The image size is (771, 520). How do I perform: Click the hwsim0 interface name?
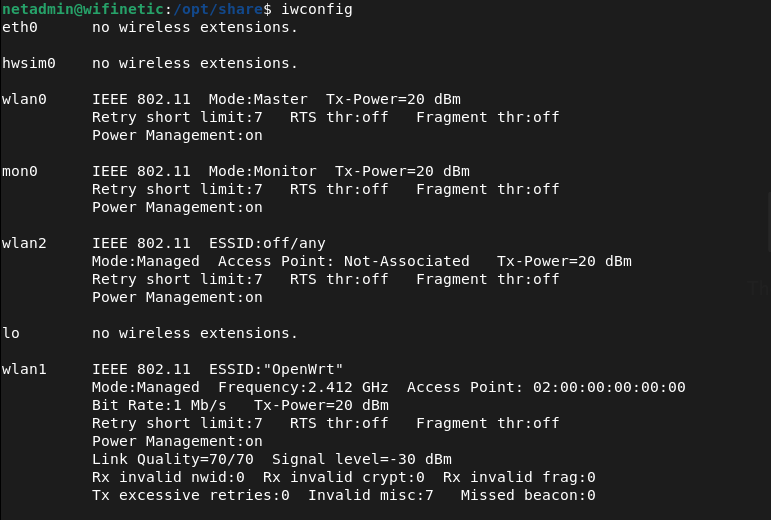(x=29, y=63)
